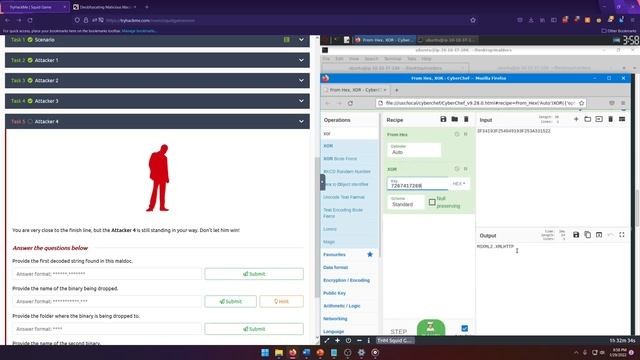The image size is (640, 360).
Task: Replace input with output
Action: [599, 235]
